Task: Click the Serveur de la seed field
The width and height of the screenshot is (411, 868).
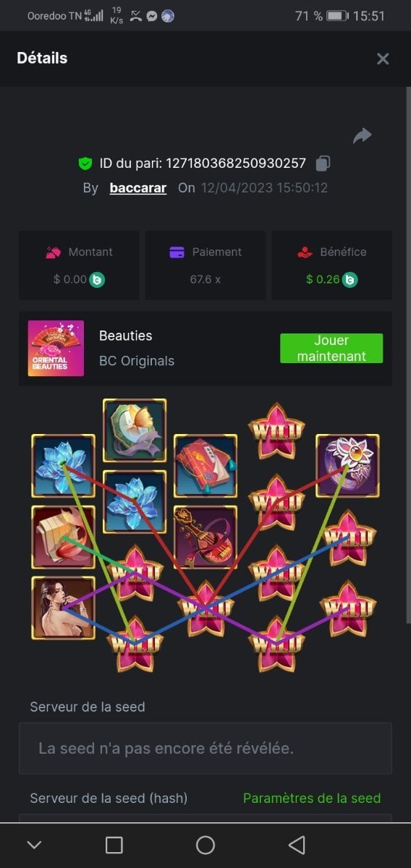Action: (x=205, y=748)
